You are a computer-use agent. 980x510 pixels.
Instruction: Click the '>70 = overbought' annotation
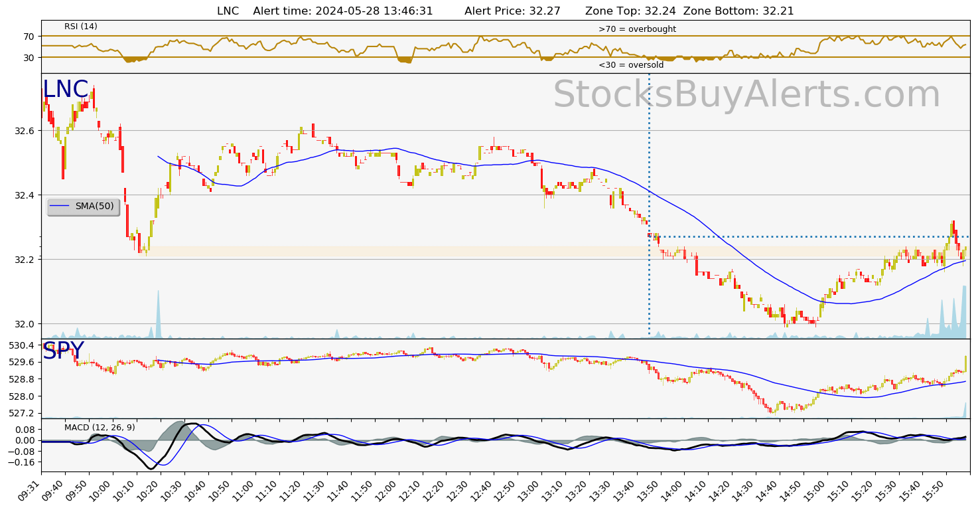637,29
